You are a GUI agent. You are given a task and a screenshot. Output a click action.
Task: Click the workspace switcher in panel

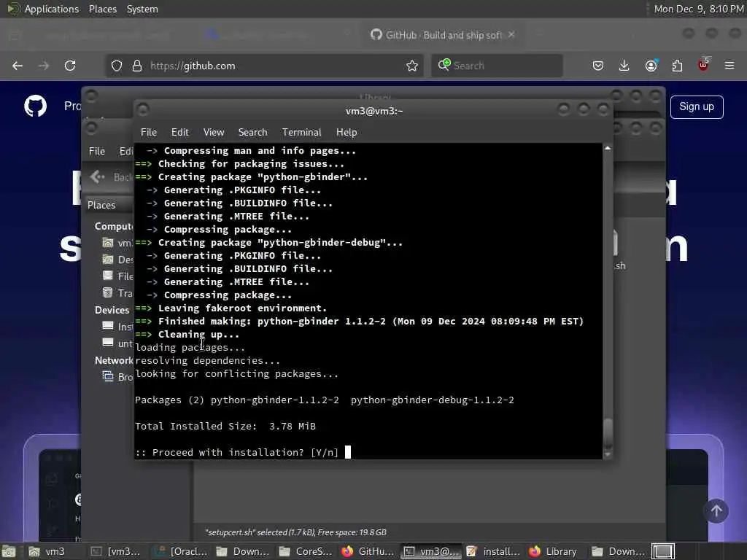click(x=663, y=551)
